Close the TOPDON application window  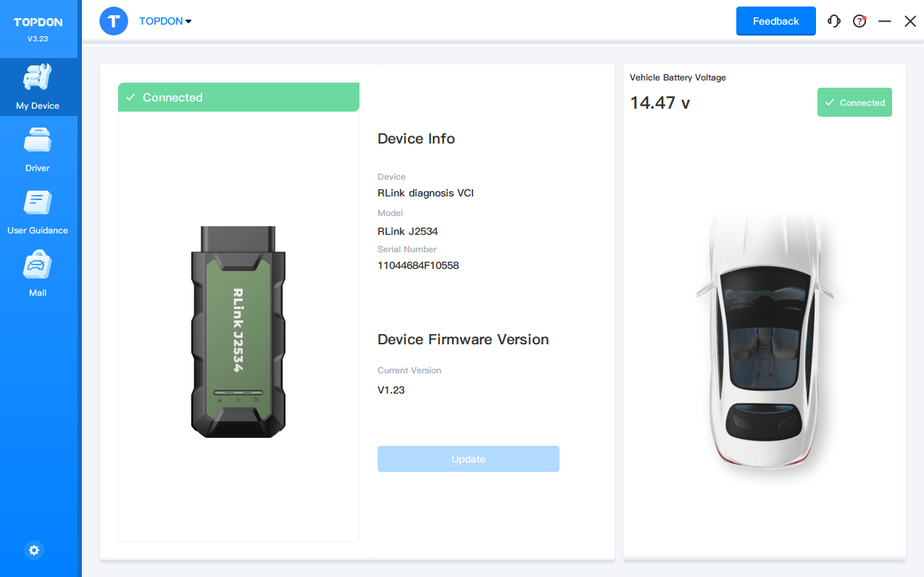tap(910, 21)
